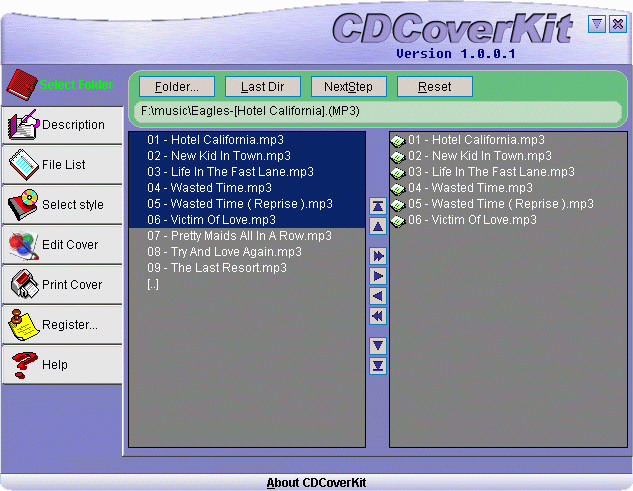Remove all files with double left arrow

pyautogui.click(x=378, y=316)
